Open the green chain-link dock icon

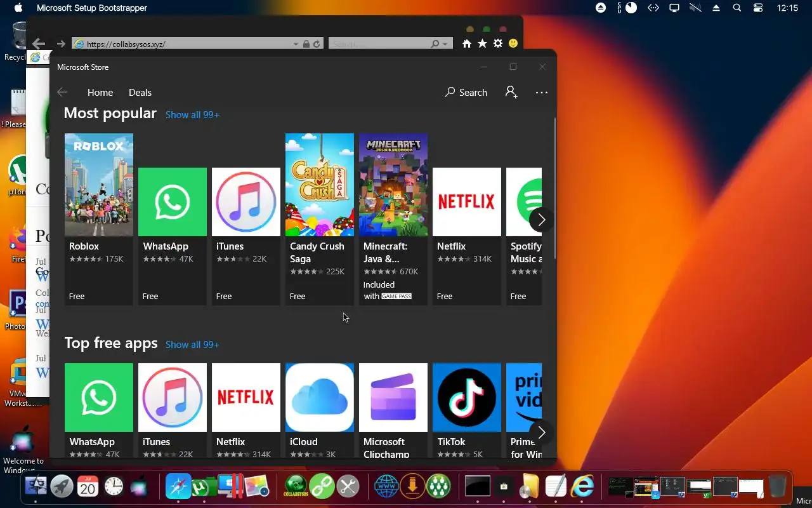coord(322,486)
